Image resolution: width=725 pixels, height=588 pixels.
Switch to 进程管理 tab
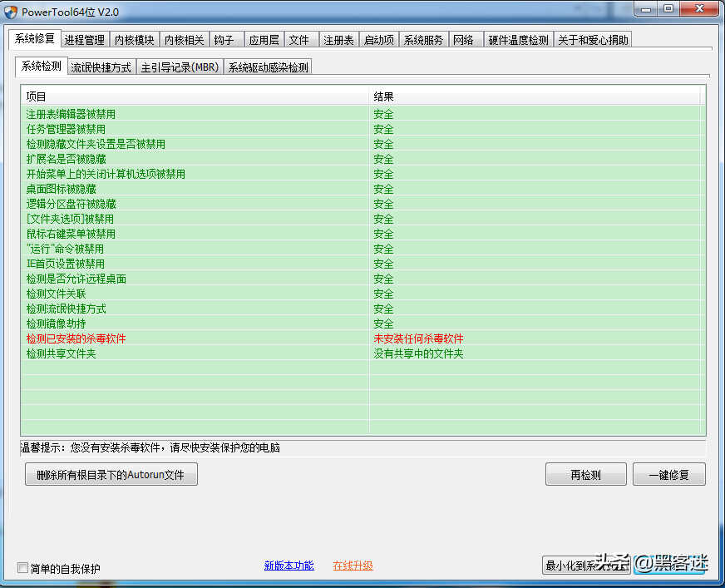coord(85,40)
